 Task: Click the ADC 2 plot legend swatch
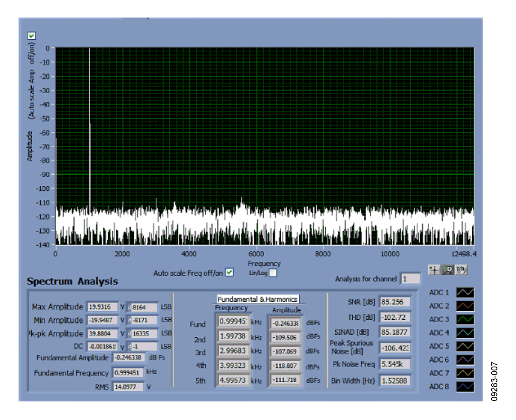click(465, 306)
